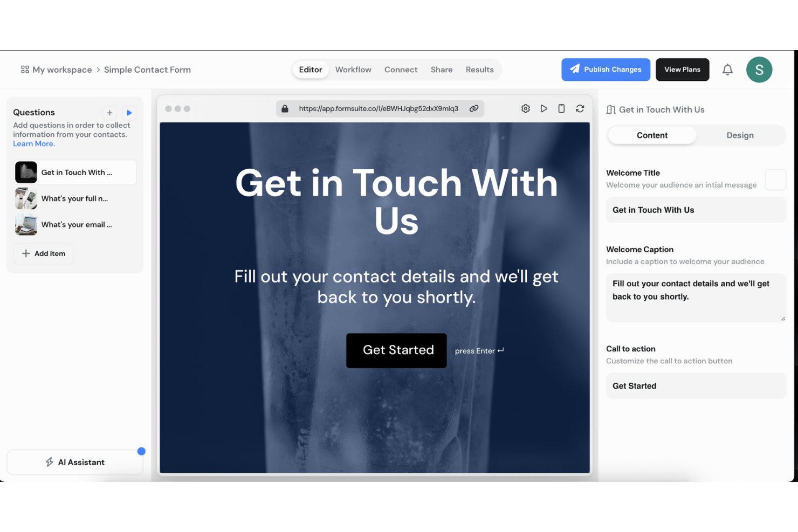View the Results tab
Image resolution: width=798 pixels, height=532 pixels.
click(480, 70)
